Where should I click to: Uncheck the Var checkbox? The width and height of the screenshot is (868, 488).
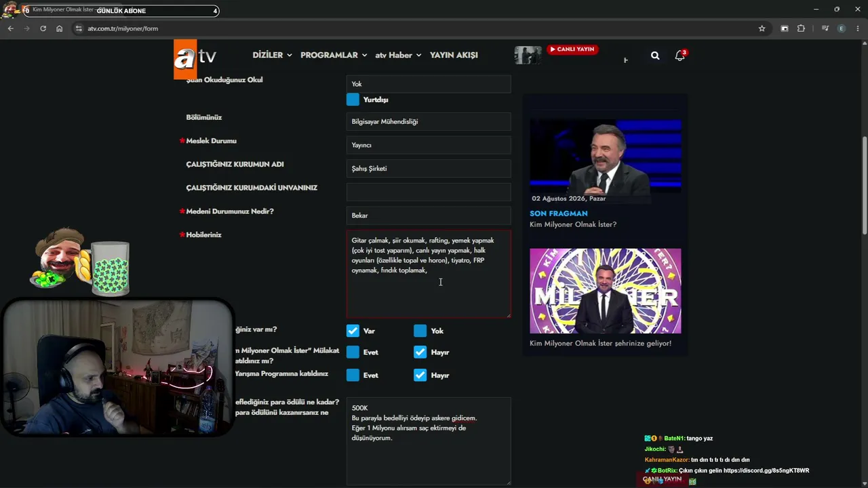pos(353,331)
